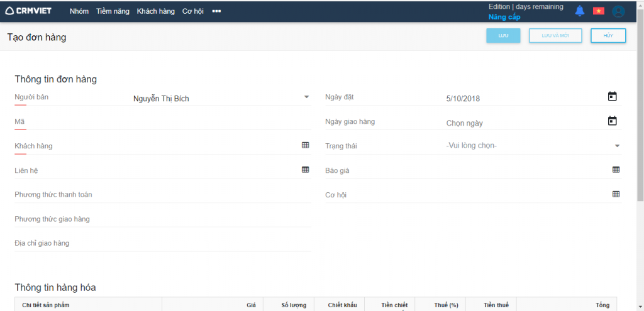Screen dimensions: 644x311
Task: Open lookup grid icon for Liên hệ
Action: click(305, 170)
